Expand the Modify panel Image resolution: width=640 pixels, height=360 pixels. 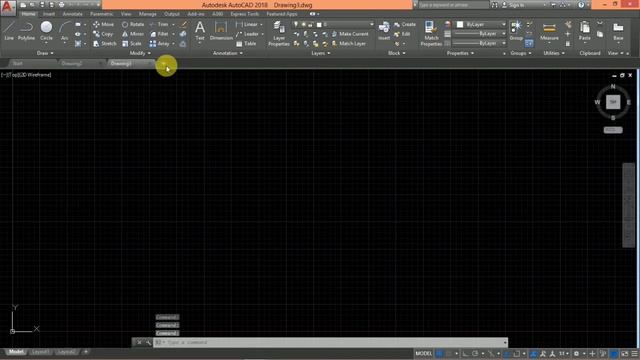[x=140, y=53]
